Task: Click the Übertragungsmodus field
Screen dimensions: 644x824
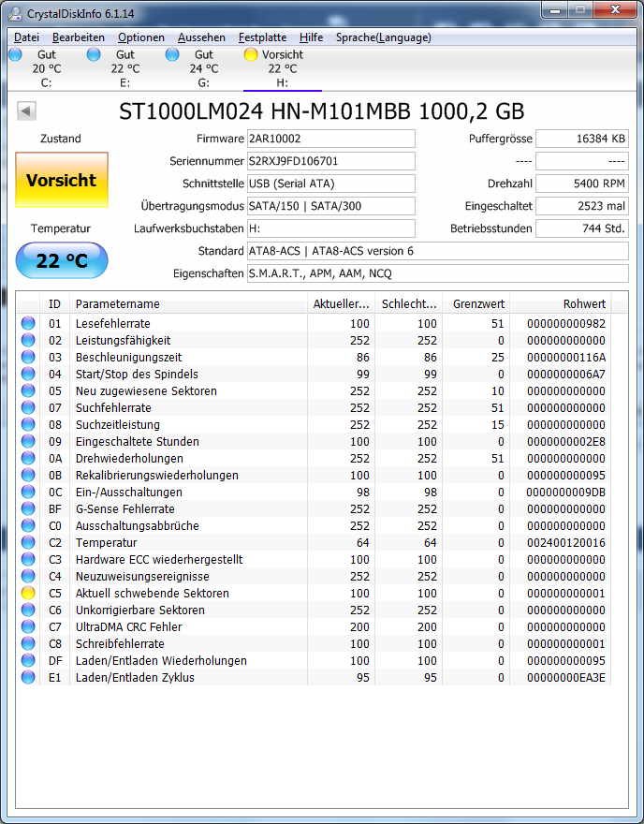Action: (x=331, y=206)
